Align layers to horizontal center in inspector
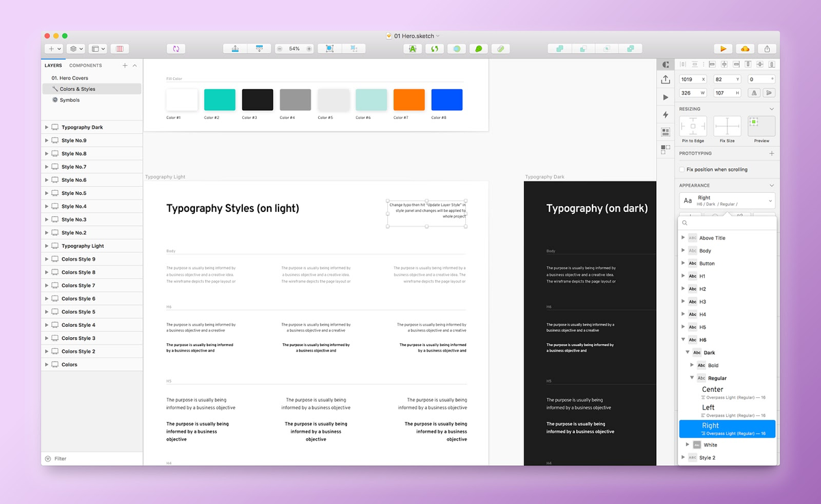821x504 pixels. (724, 65)
